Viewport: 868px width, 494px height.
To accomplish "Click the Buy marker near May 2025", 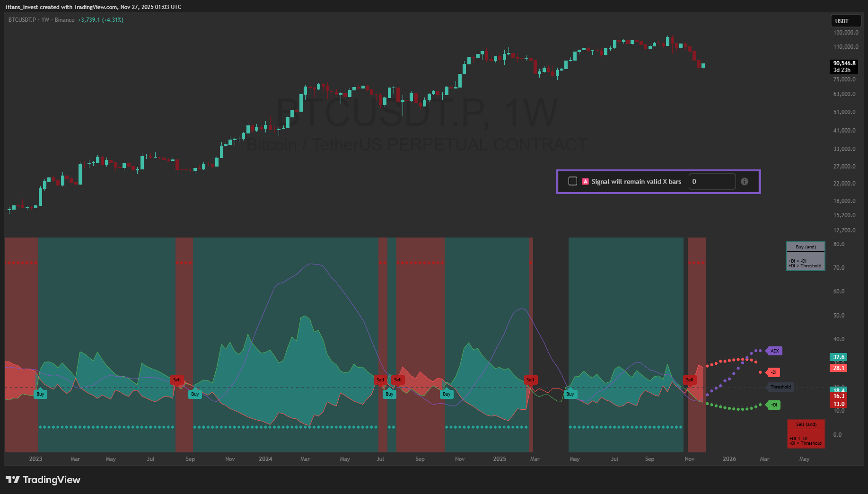I will (570, 394).
